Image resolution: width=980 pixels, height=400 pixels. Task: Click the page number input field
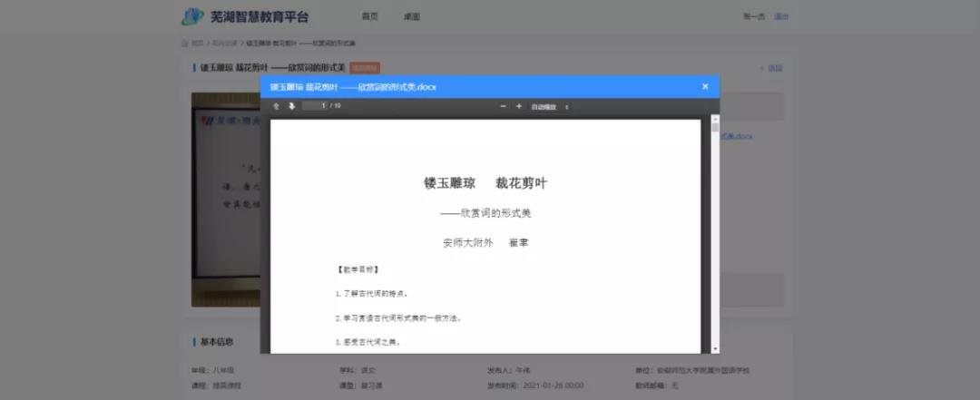(x=314, y=106)
